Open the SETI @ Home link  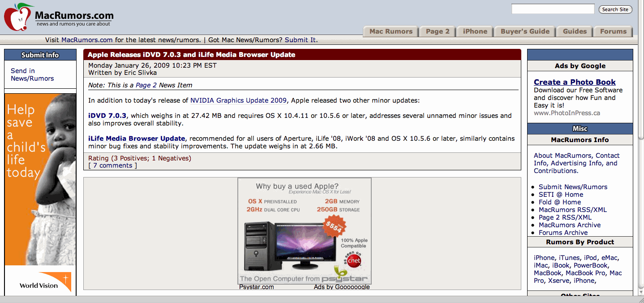[x=561, y=195]
